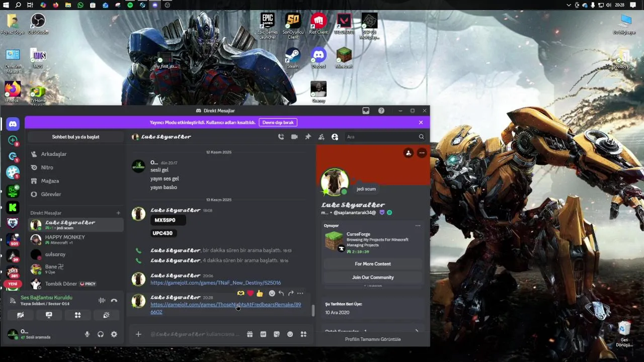Send a gift using the gift icon
The height and width of the screenshot is (362, 644).
250,334
